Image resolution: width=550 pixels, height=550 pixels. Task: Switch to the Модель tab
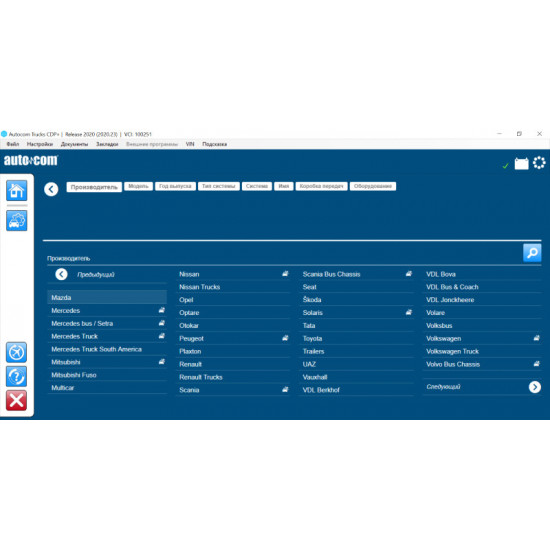pyautogui.click(x=139, y=186)
